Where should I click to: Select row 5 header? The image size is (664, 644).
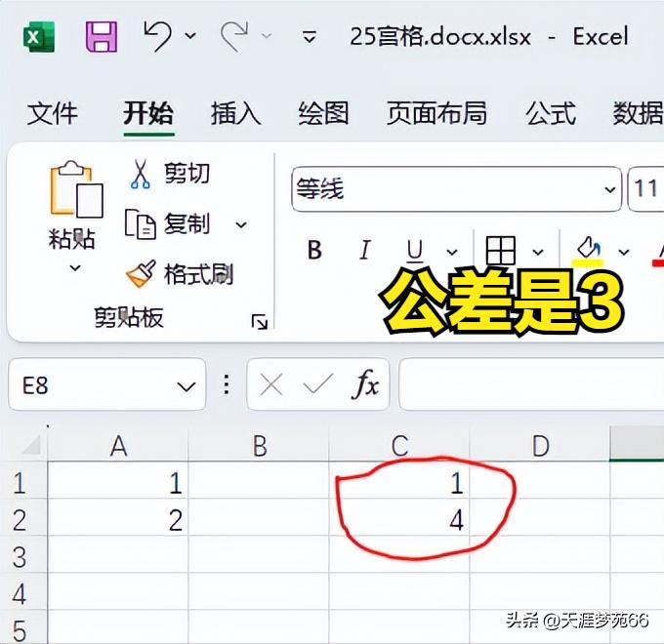point(23,628)
